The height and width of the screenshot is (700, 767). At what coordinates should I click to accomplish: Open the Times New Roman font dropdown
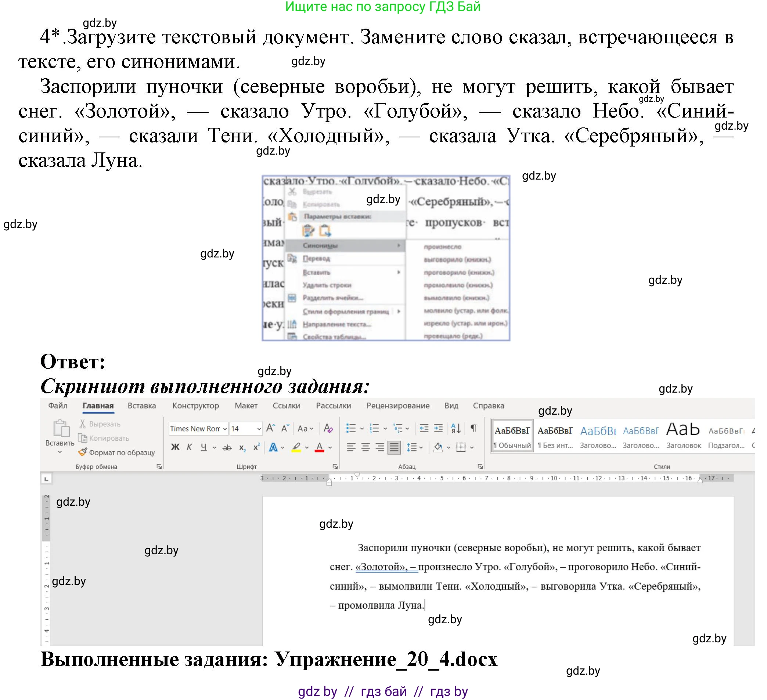coord(224,429)
